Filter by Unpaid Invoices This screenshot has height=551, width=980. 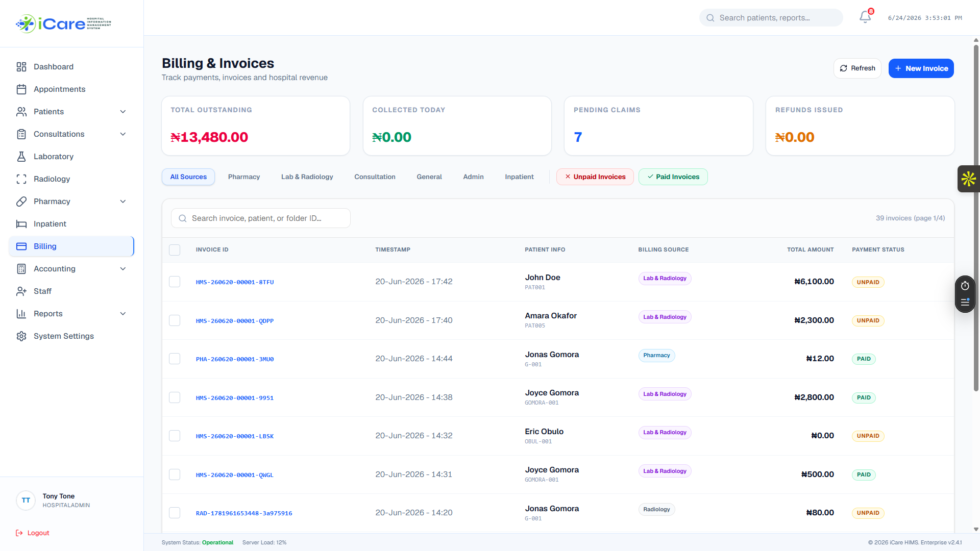[595, 177]
